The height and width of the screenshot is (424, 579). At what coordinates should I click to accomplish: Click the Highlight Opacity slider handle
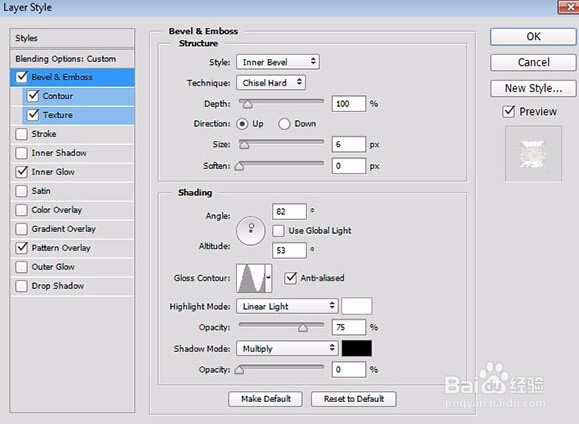click(x=303, y=328)
